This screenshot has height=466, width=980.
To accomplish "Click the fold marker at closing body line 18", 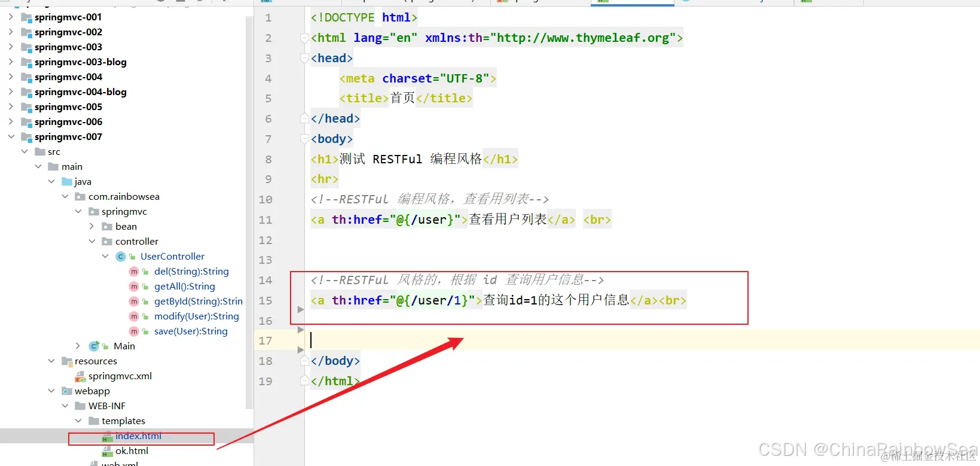I will point(304,361).
